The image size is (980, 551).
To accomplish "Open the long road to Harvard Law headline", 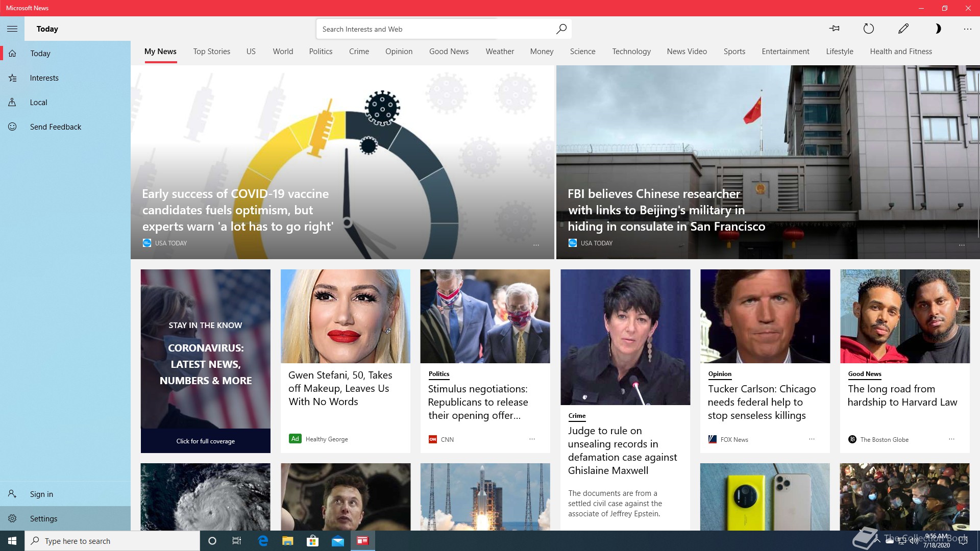I will click(902, 395).
